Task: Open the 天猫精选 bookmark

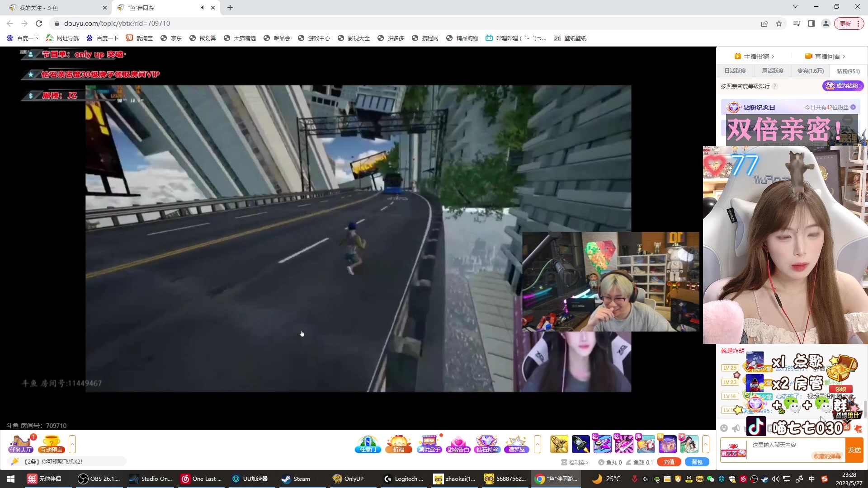Action: [240, 38]
